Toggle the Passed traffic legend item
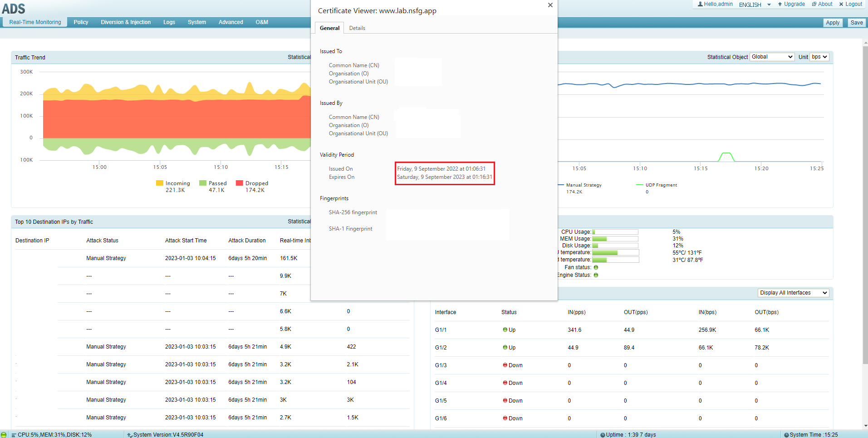Screen dimensions: 868x438 (213, 183)
